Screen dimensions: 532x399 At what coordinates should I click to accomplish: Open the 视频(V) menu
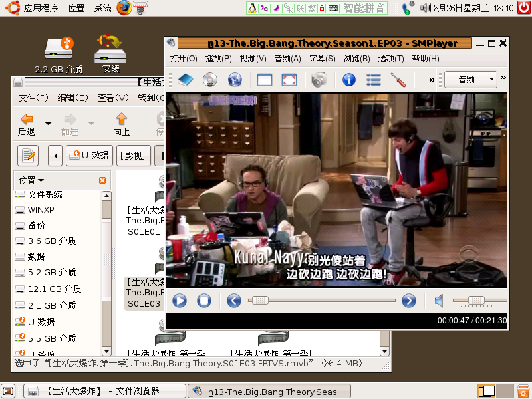coord(253,59)
